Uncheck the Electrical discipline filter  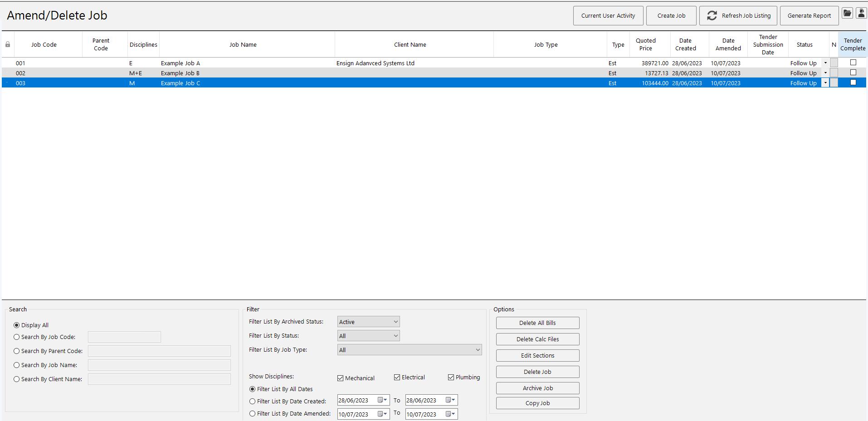coord(396,377)
